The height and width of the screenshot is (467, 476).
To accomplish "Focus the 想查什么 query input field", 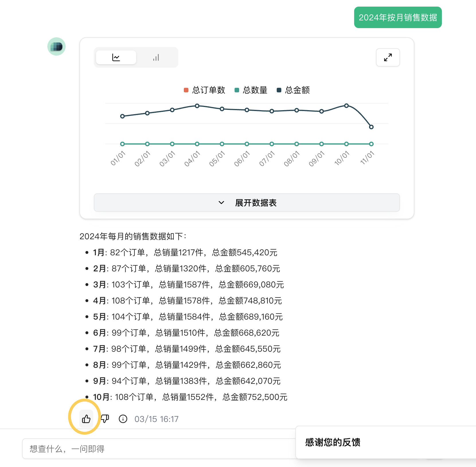I will tap(158, 449).
